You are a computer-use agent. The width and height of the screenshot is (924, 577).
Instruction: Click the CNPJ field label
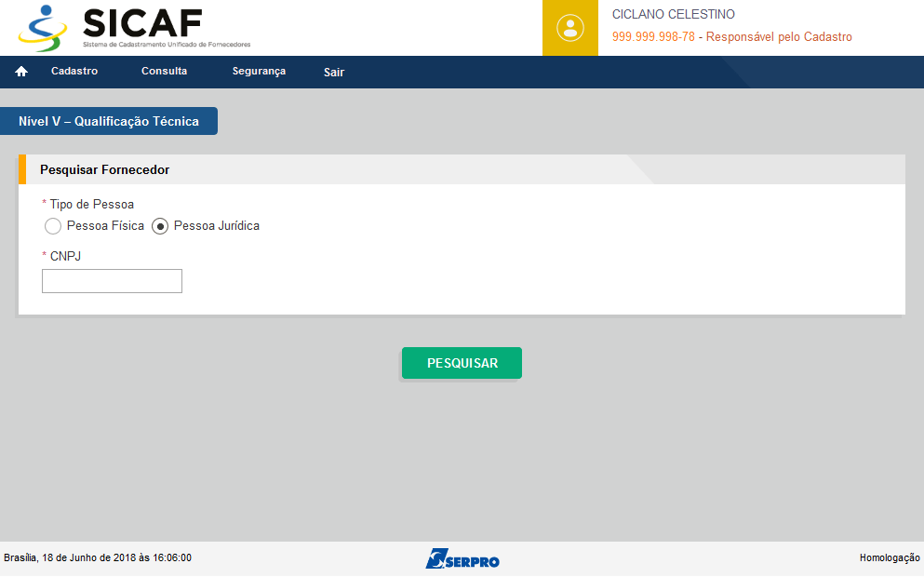pos(65,256)
